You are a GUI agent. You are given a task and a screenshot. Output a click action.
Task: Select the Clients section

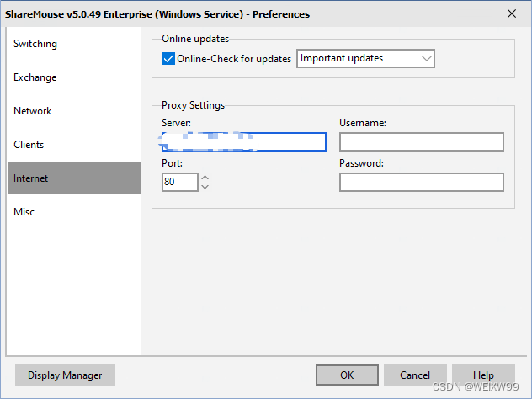click(x=74, y=145)
